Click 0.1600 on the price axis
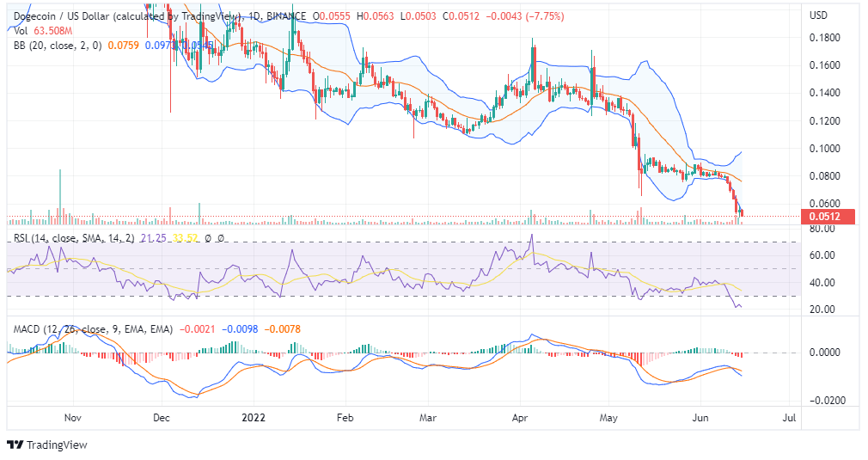 (825, 65)
